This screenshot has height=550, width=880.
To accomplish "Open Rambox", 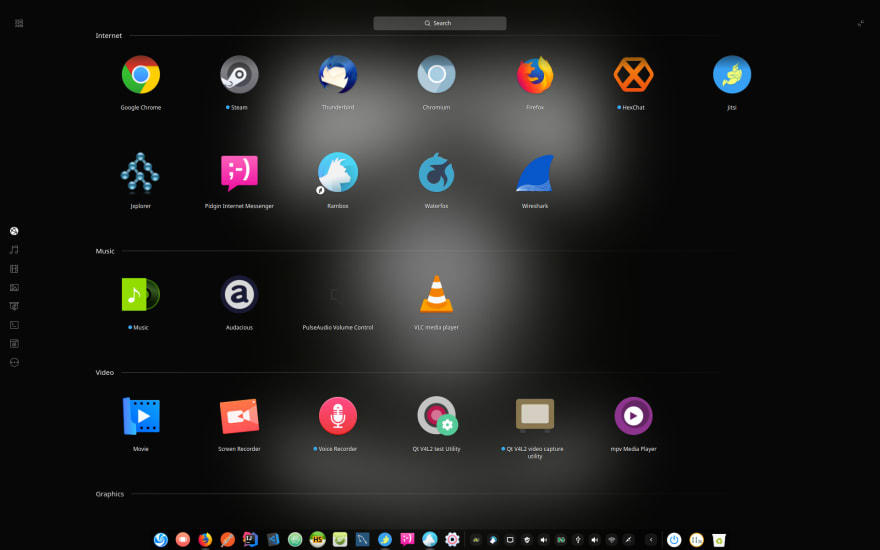I will tap(338, 172).
